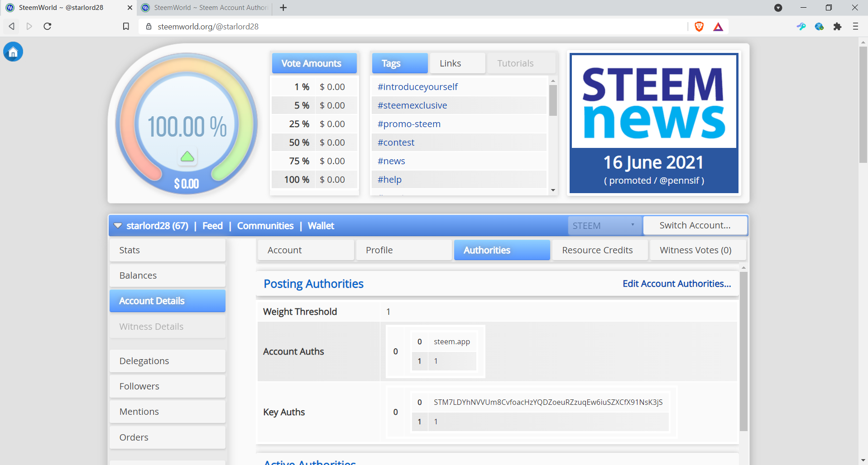View site info via the lock icon
Viewport: 868px width, 465px height.
tap(149, 27)
